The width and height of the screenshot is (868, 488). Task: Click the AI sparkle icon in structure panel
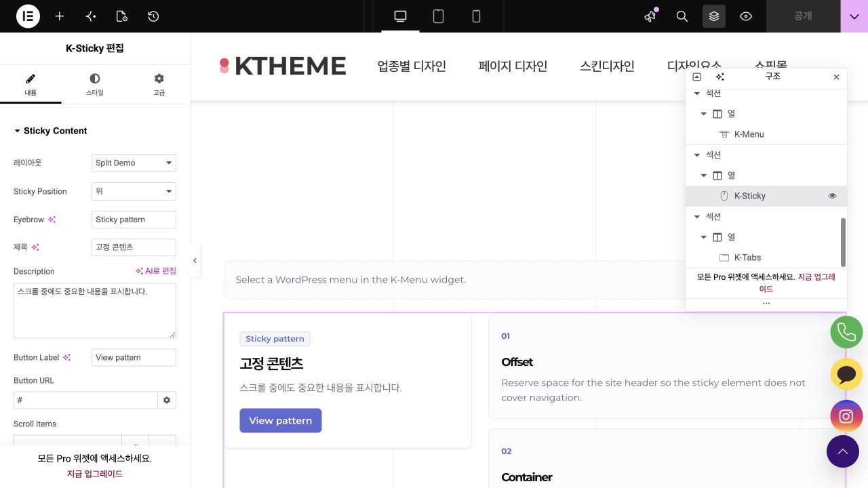(720, 77)
